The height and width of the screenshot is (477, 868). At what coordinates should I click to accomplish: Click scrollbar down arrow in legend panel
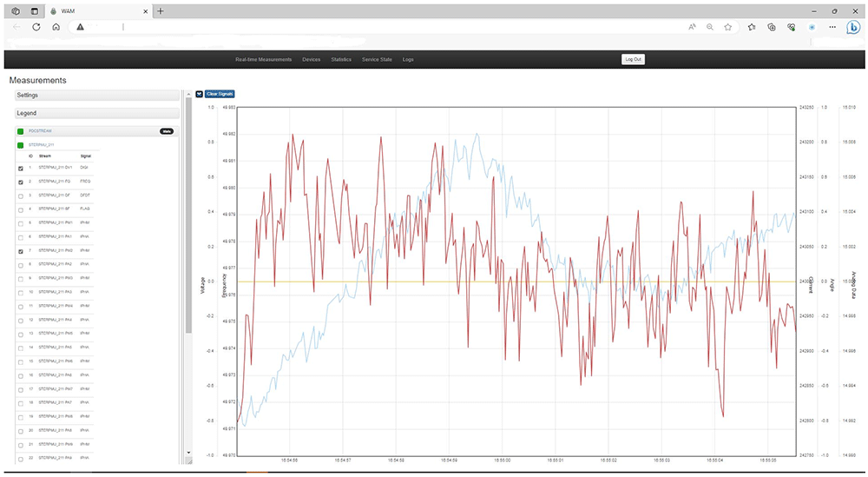(x=188, y=453)
